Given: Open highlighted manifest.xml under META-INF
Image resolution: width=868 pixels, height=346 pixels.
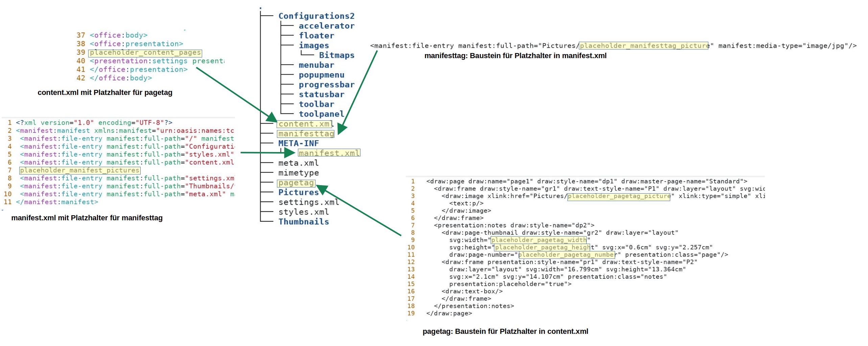Looking at the screenshot, I should tap(329, 153).
